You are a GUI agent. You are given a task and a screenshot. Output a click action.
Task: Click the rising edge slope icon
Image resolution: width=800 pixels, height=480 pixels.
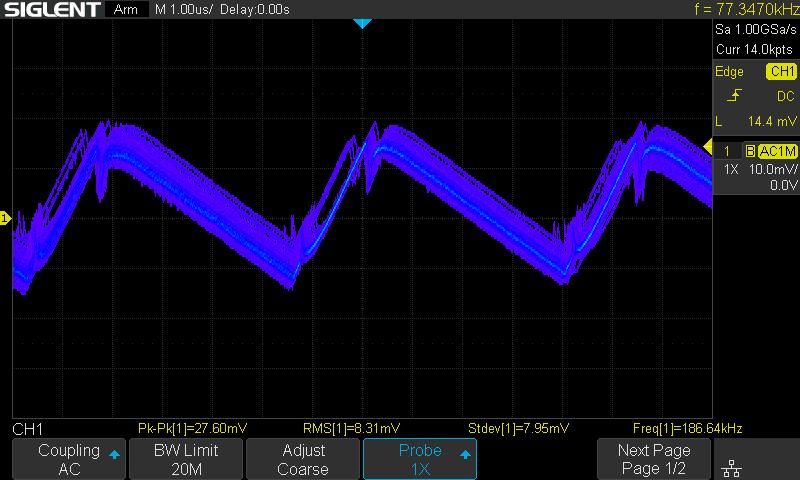point(734,95)
